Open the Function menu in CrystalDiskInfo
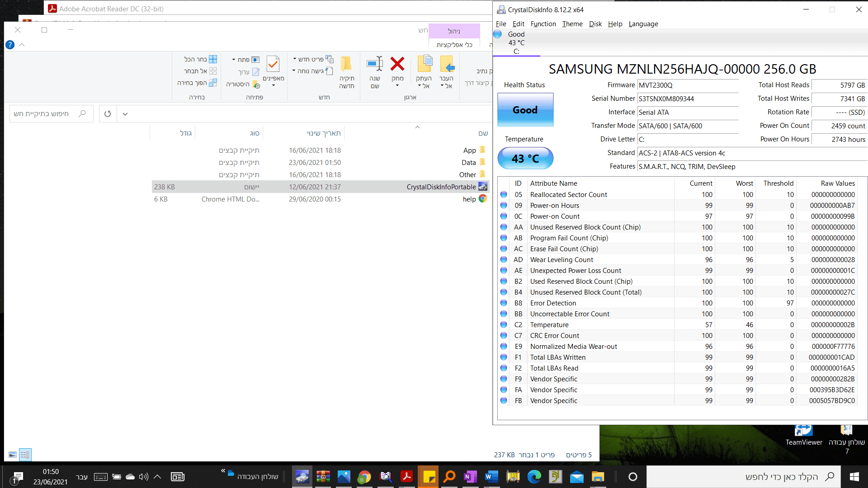This screenshot has width=868, height=488. (x=543, y=24)
